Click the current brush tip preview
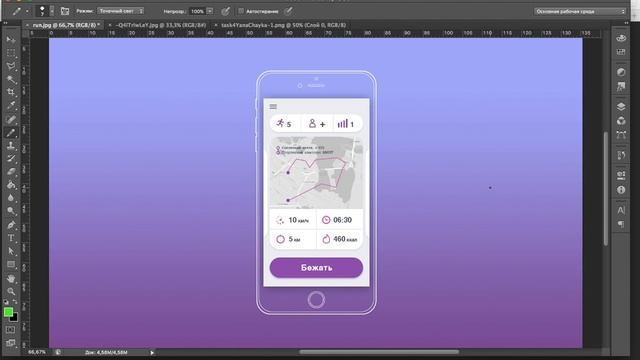This screenshot has height=360, width=640. tap(42, 11)
